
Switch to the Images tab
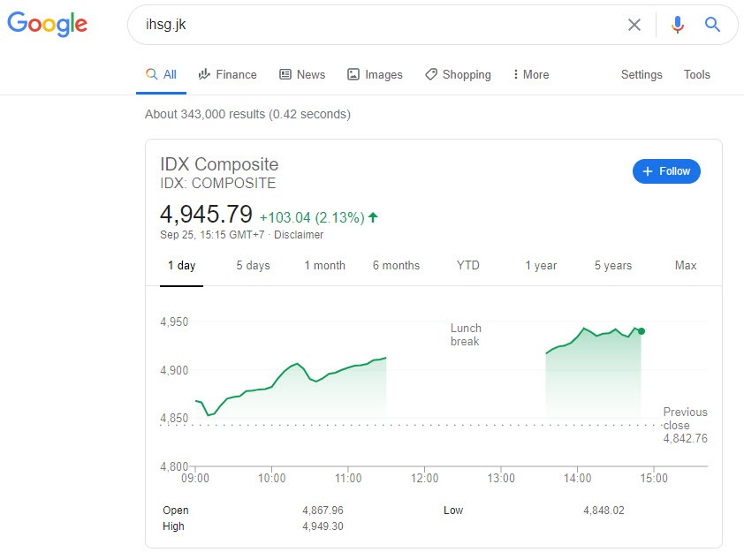[375, 74]
